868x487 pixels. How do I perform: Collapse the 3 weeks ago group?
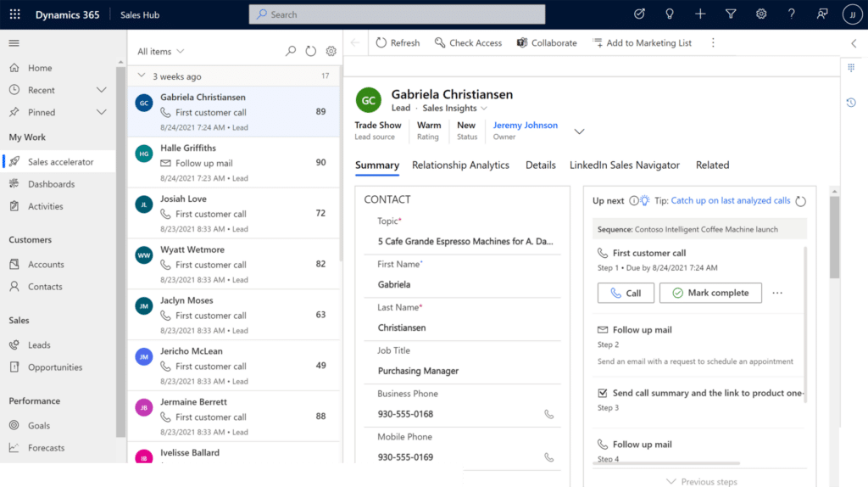click(142, 76)
